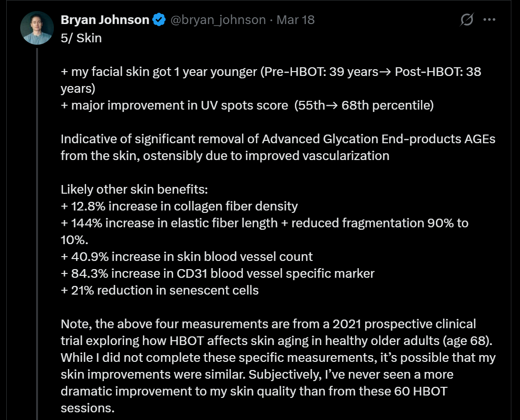Viewport: 520px width, 420px height.
Task: Click the 144% elastic fiber length line
Action: [264, 232]
